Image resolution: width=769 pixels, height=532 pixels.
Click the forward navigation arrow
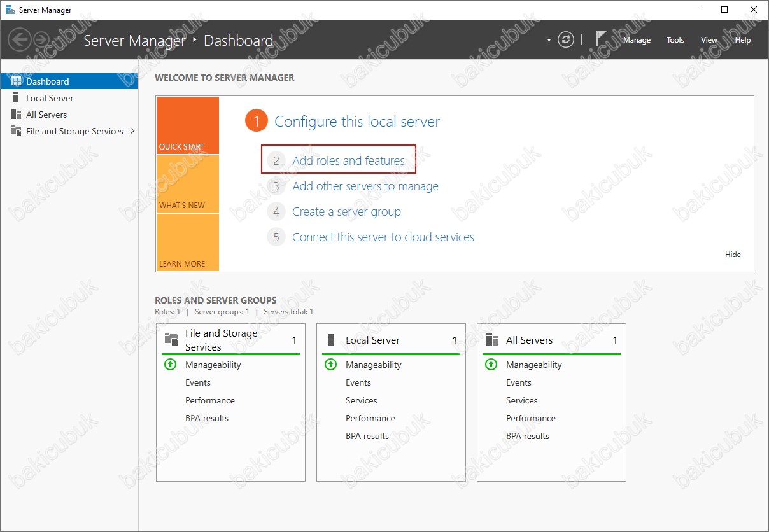[41, 39]
